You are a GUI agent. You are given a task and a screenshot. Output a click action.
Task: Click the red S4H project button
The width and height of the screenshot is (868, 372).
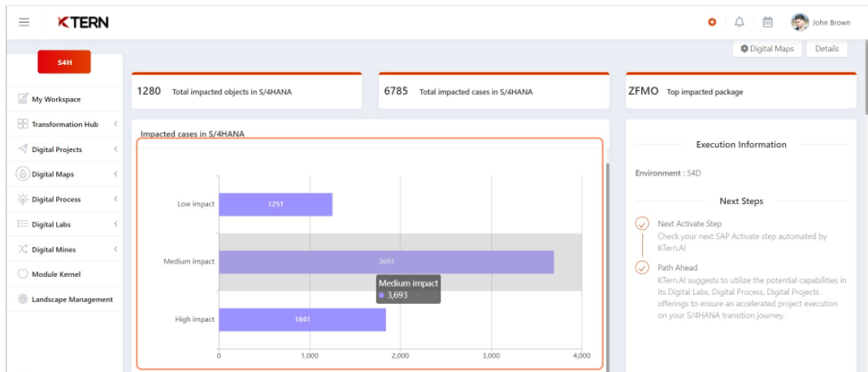[x=64, y=62]
